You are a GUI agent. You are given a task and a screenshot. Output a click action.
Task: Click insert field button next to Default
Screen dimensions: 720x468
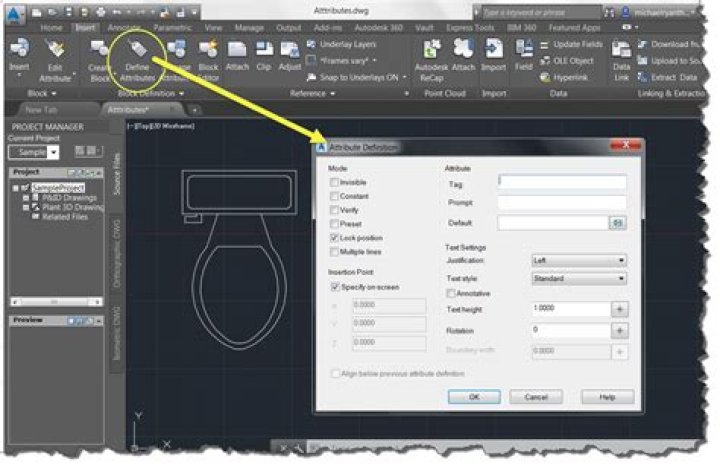[618, 223]
